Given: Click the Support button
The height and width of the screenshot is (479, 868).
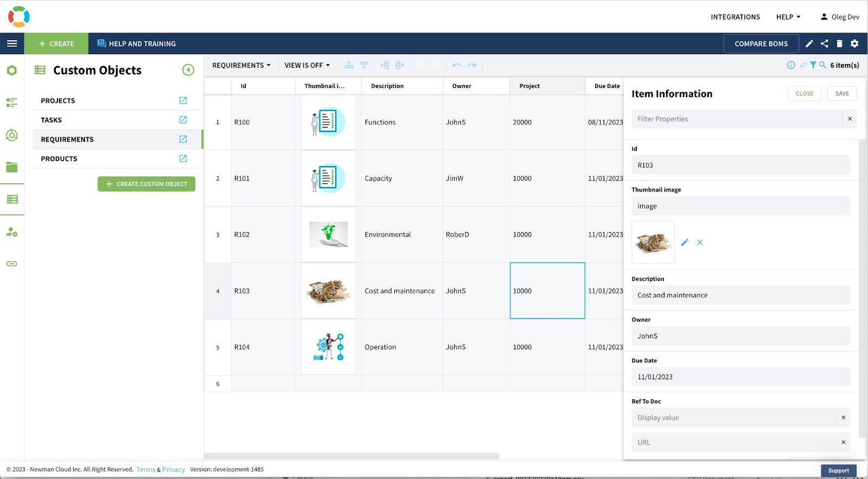Looking at the screenshot, I should click(x=839, y=471).
